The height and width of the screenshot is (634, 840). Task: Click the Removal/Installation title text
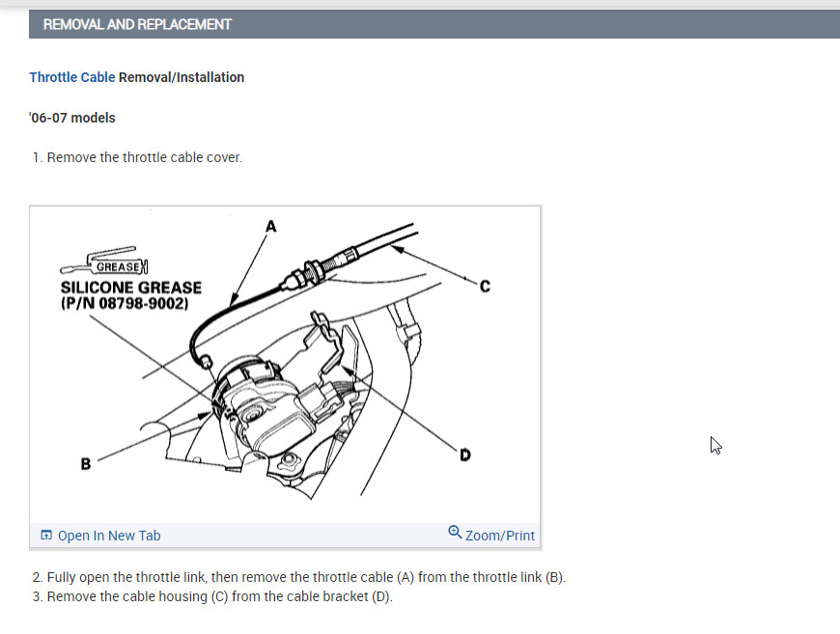point(182,77)
